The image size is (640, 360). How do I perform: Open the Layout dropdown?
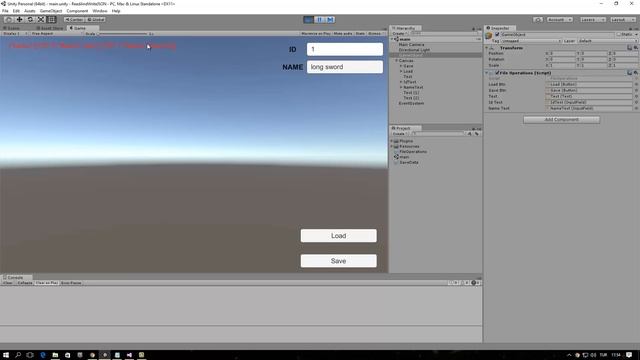tap(622, 20)
